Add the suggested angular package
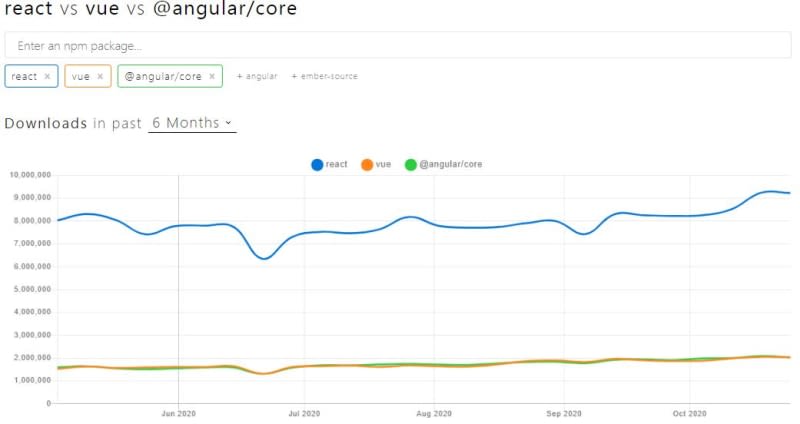The height and width of the screenshot is (424, 800). point(257,76)
